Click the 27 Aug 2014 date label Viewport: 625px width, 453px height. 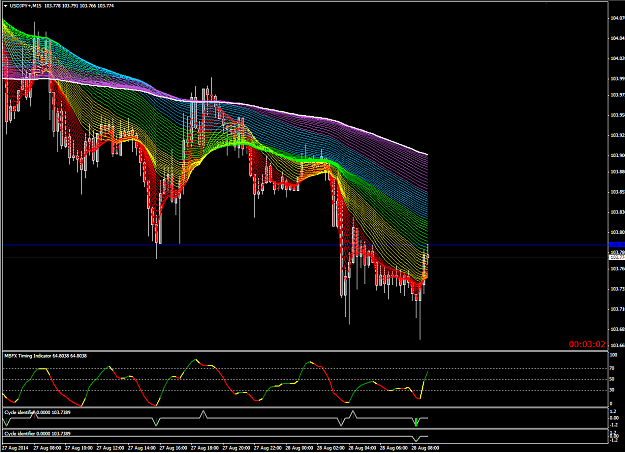(15, 448)
